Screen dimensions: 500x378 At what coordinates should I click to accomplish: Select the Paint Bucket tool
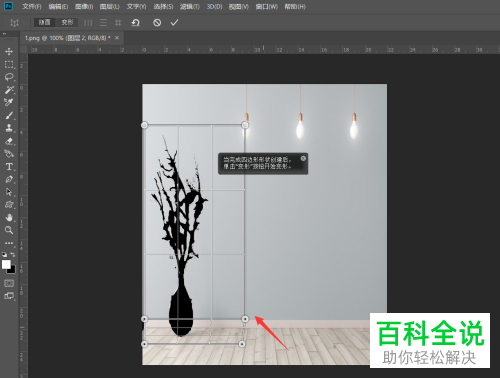(x=9, y=154)
